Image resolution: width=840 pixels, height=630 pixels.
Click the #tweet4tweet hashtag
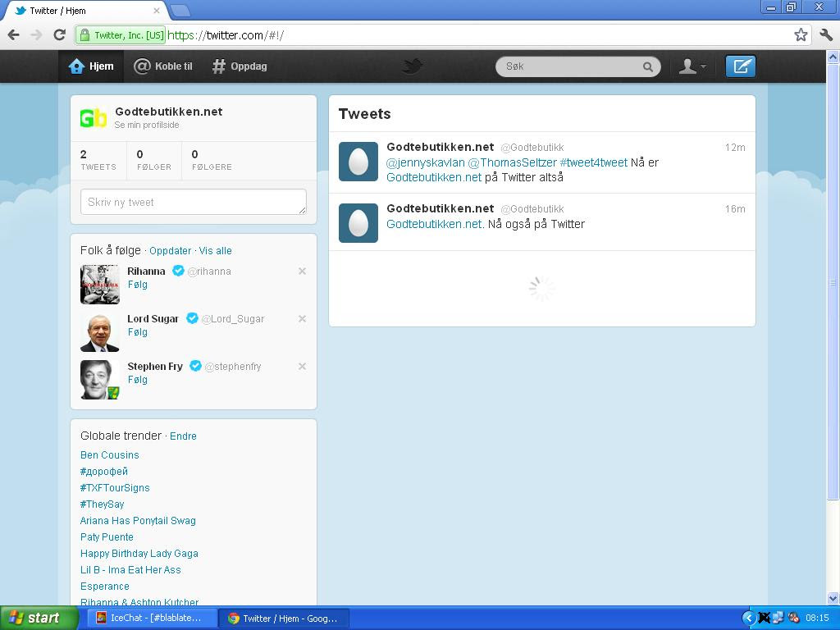tap(594, 162)
